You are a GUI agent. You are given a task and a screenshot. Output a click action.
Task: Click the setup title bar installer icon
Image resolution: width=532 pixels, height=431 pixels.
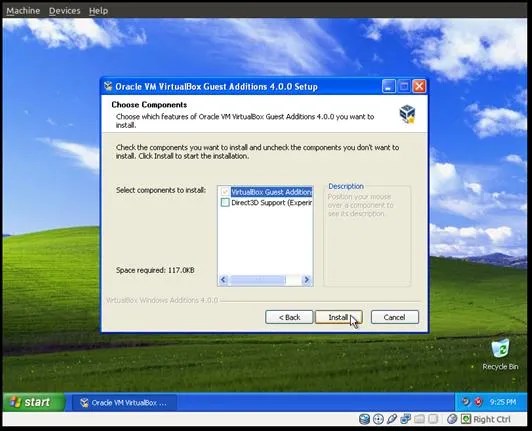click(x=108, y=87)
